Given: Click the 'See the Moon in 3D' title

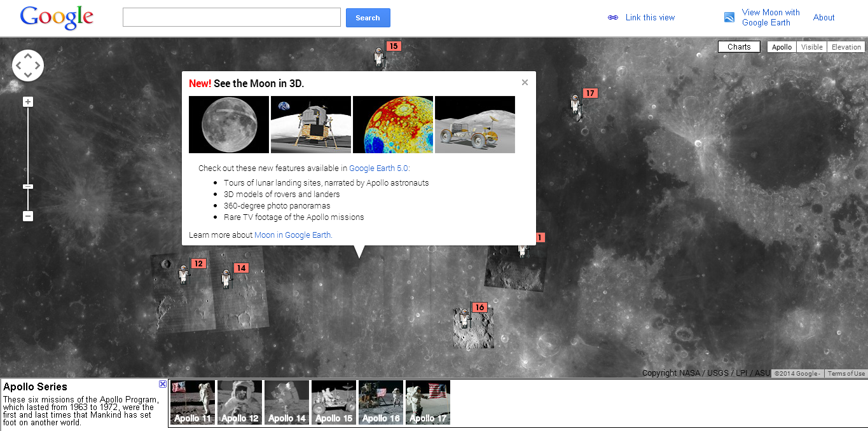Looking at the screenshot, I should tap(259, 83).
